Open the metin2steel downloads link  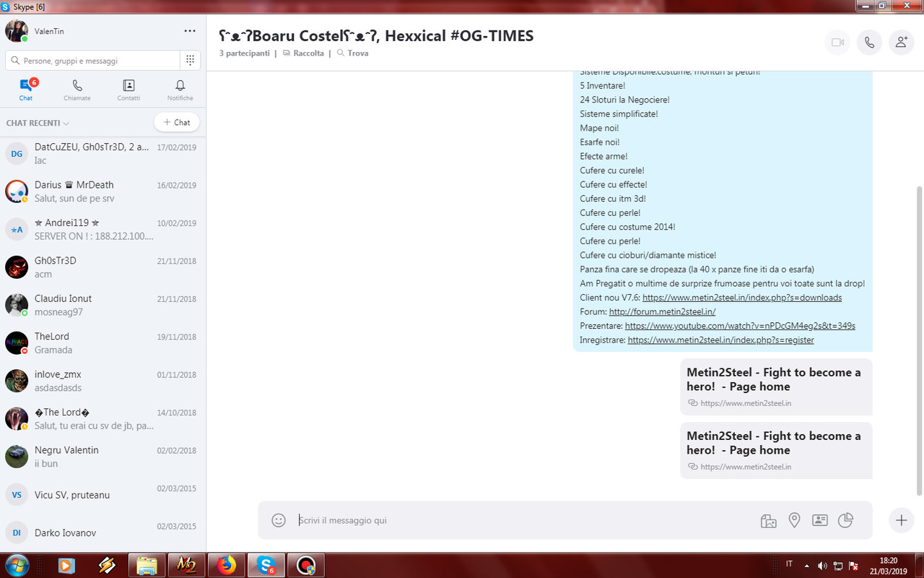pyautogui.click(x=742, y=298)
